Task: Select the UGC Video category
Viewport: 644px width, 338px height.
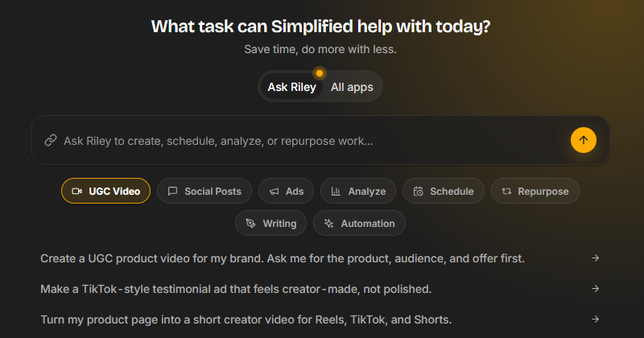Action: (x=106, y=191)
